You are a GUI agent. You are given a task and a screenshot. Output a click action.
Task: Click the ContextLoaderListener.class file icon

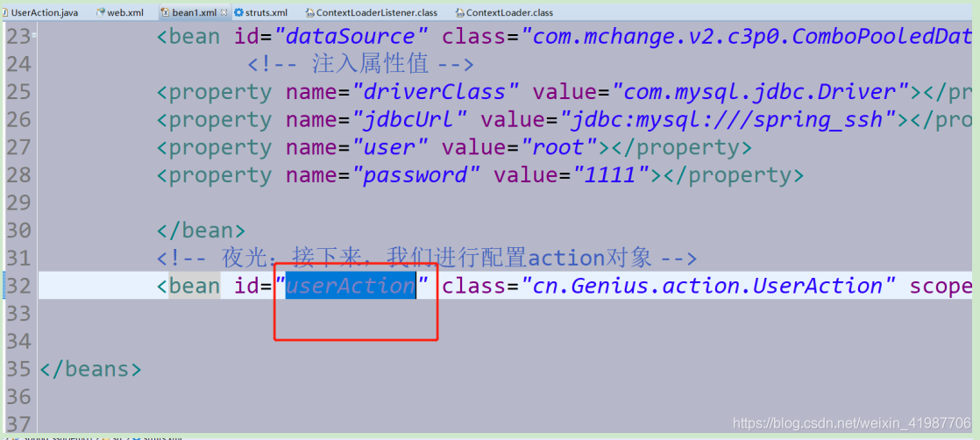tap(310, 12)
